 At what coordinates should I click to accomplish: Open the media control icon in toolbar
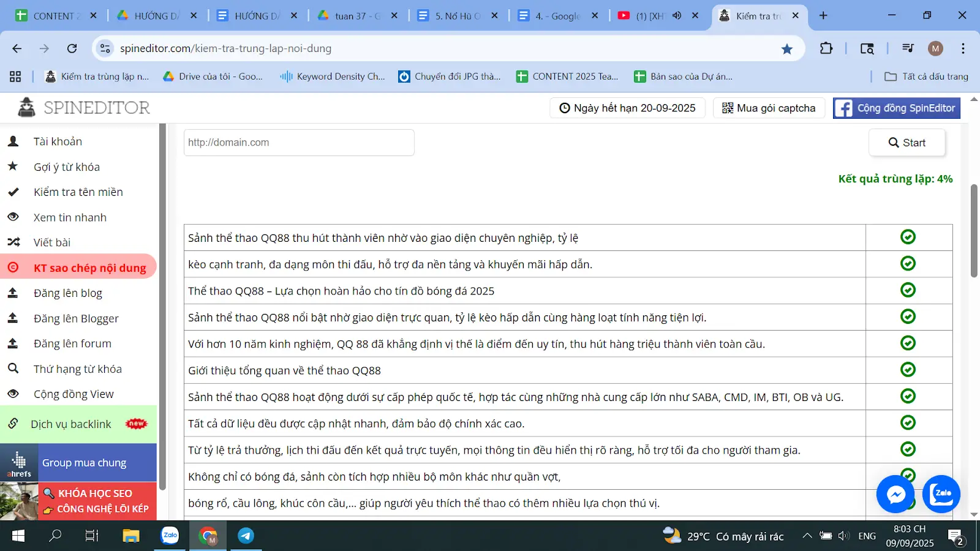tap(908, 48)
